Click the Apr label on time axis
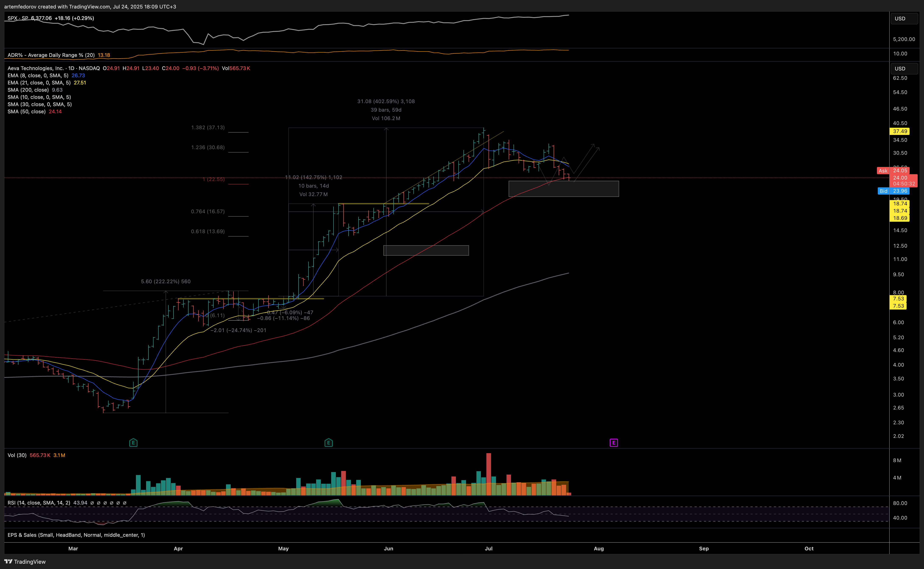The width and height of the screenshot is (924, 569). coord(178,548)
